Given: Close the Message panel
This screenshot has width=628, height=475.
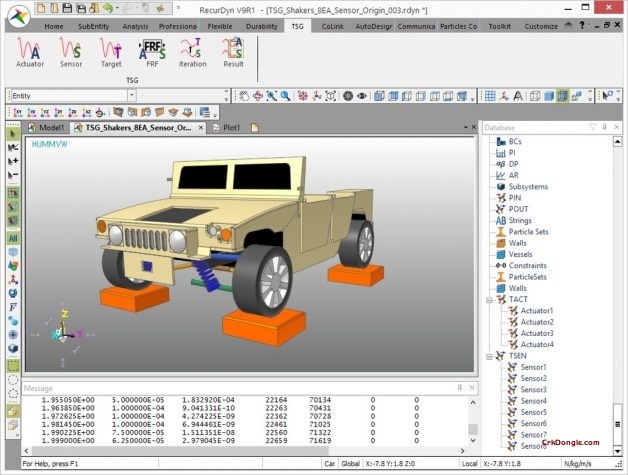Looking at the screenshot, I should pos(472,387).
